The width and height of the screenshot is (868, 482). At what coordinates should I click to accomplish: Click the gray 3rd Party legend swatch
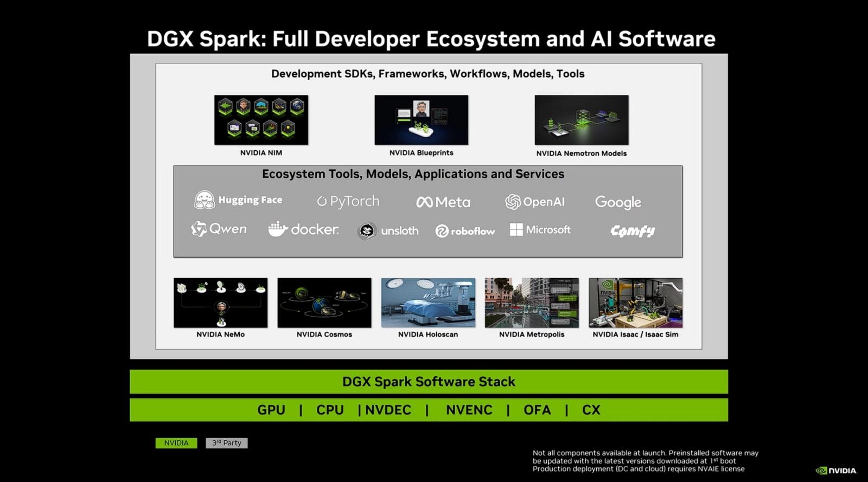pos(227,443)
